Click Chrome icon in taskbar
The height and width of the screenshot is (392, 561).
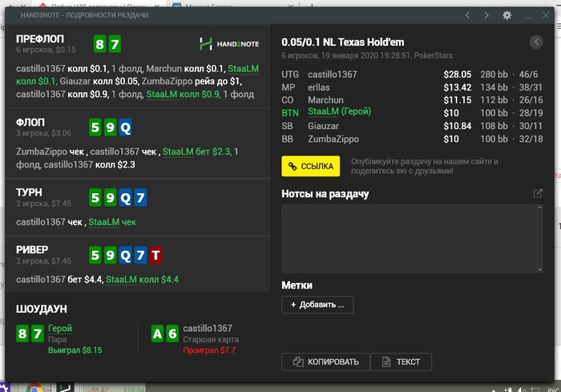point(34,388)
